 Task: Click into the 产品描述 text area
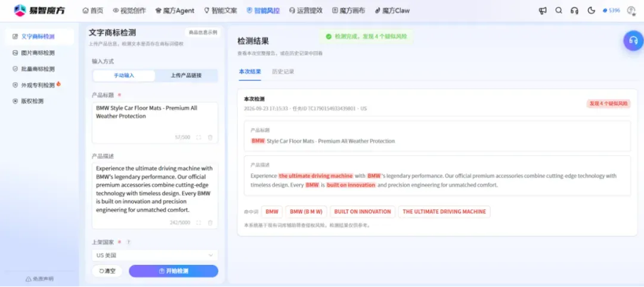pos(155,195)
